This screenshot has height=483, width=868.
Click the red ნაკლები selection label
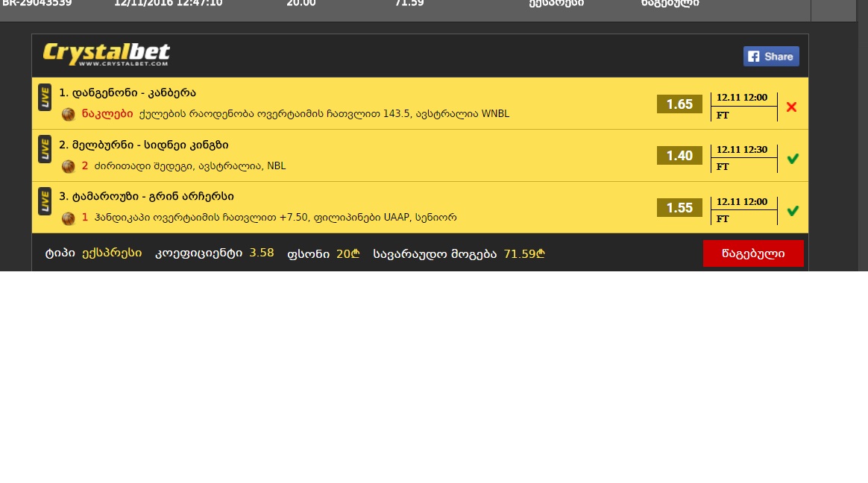107,113
